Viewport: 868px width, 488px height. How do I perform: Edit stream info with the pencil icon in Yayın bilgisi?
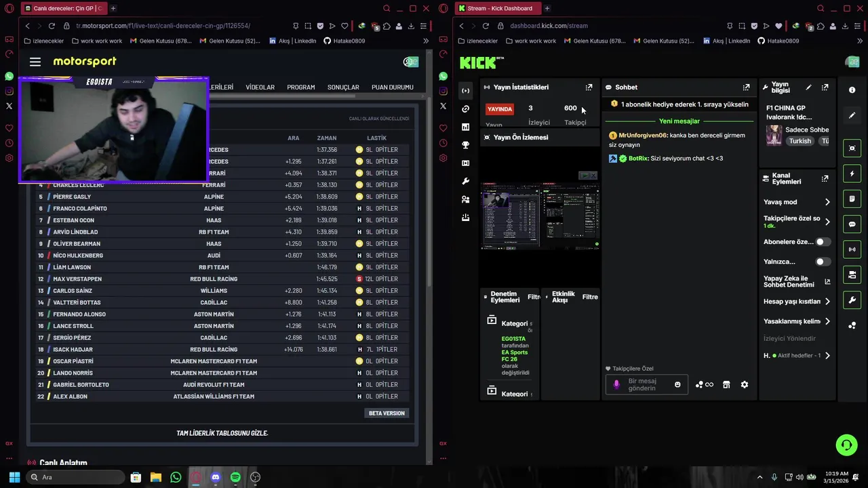coord(808,87)
